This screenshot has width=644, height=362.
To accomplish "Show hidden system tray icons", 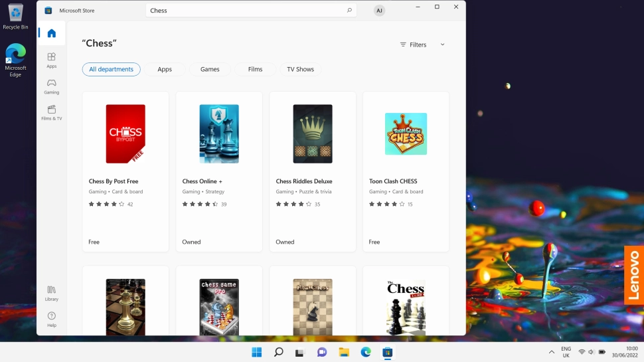I will pos(552,352).
